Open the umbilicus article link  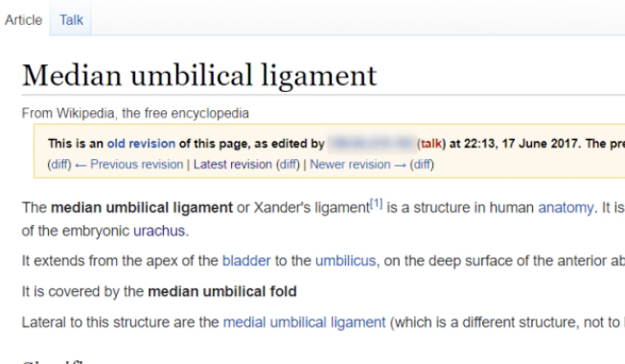point(346,261)
